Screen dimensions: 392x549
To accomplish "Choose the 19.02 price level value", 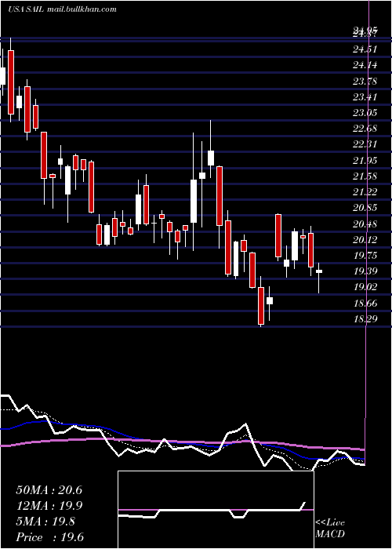I will coord(365,287).
